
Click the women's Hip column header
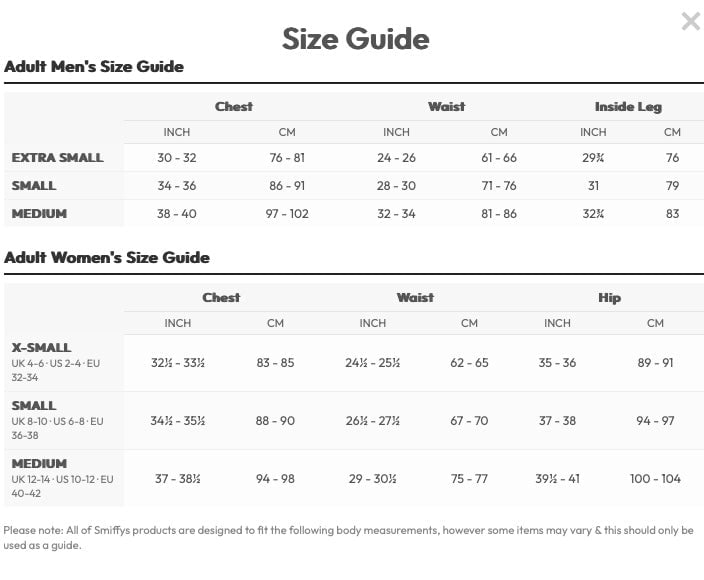(609, 298)
